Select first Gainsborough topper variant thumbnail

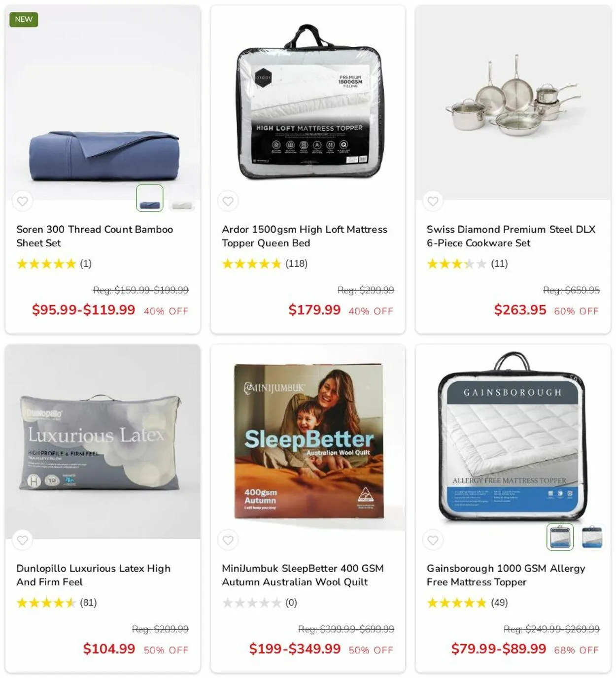click(x=560, y=537)
